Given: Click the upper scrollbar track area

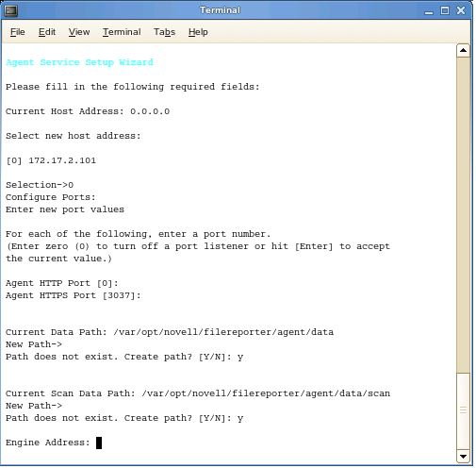Looking at the screenshot, I should (463, 214).
